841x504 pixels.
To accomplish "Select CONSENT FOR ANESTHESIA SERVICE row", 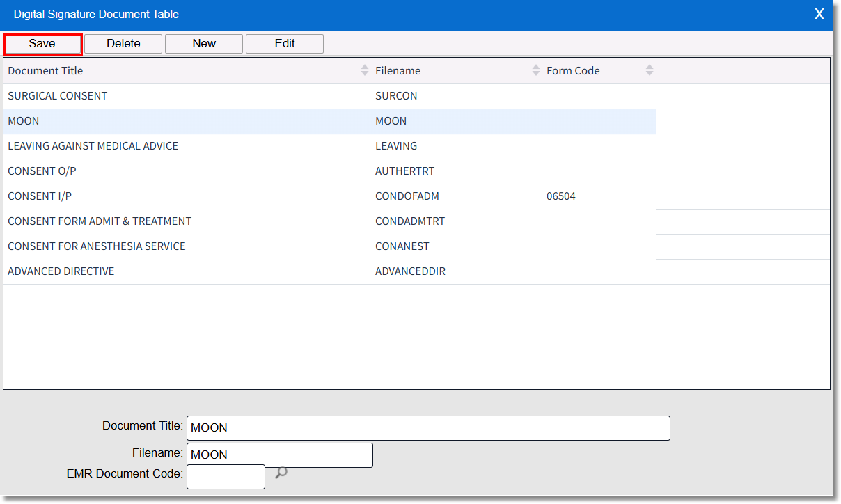I will (97, 246).
